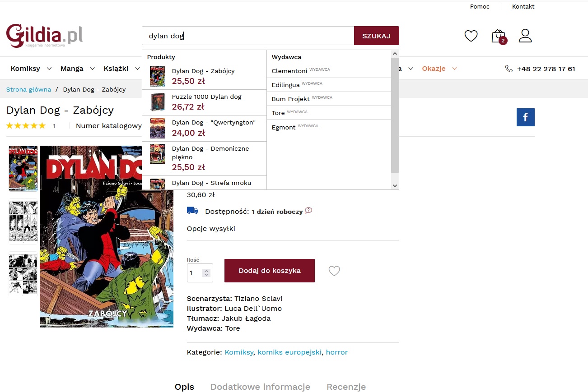This screenshot has width=588, height=392.
Task: Click the availability help question icon
Action: coord(308,211)
